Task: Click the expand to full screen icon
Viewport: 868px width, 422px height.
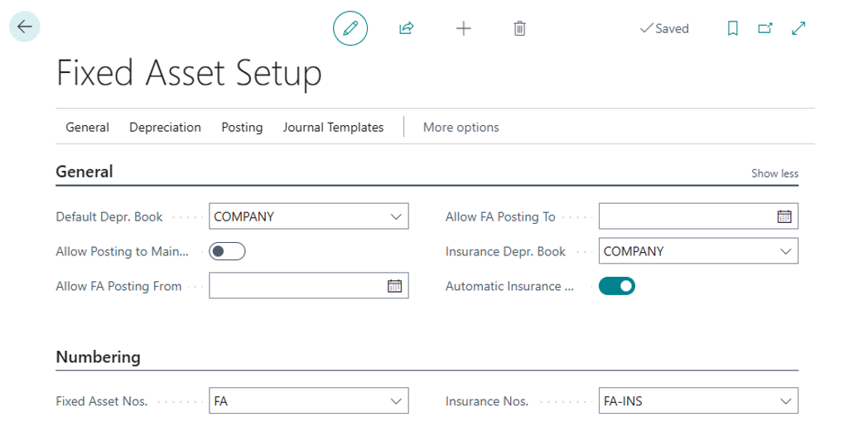Action: coord(798,28)
